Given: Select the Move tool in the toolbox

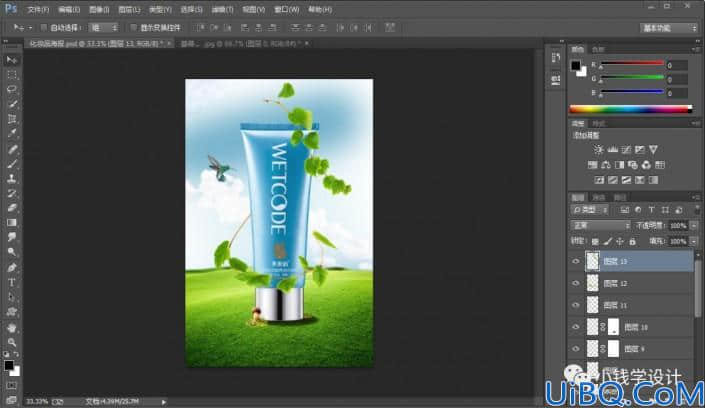Looking at the screenshot, I should [x=12, y=60].
